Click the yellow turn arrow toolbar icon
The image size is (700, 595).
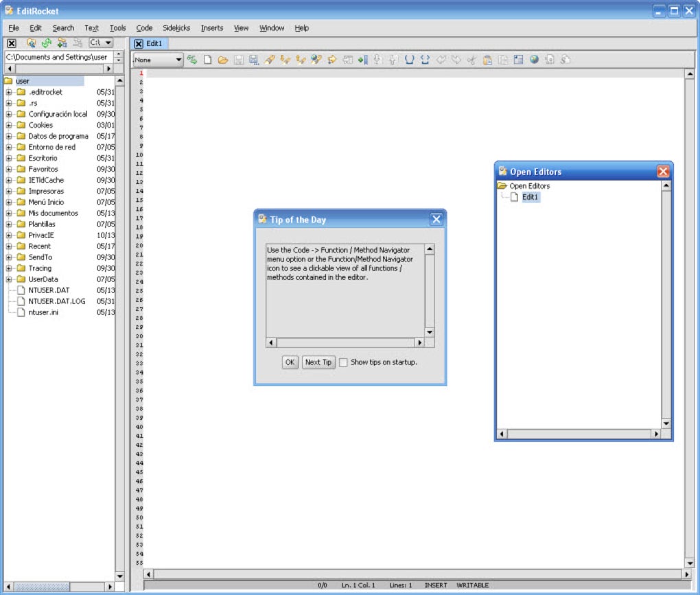(x=331, y=60)
